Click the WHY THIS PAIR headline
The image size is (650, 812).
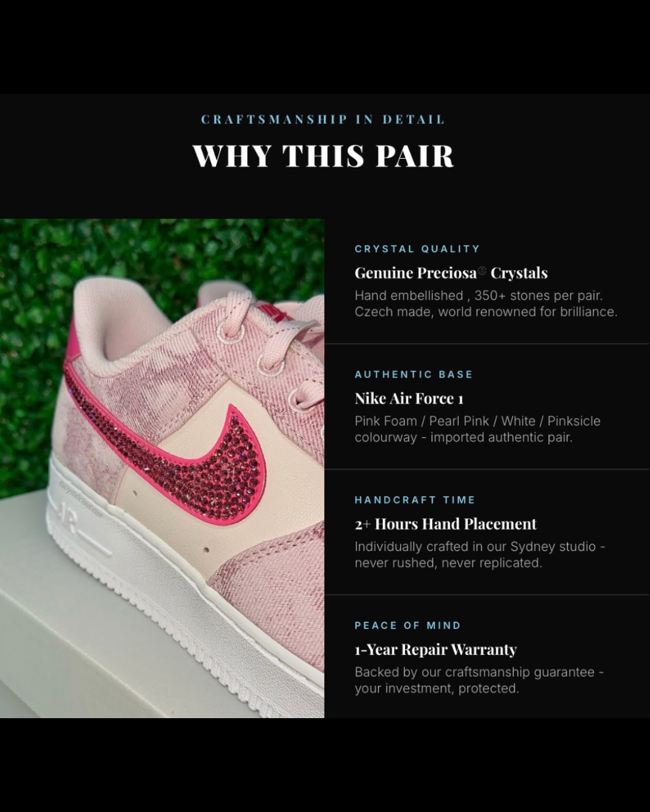coord(324,156)
